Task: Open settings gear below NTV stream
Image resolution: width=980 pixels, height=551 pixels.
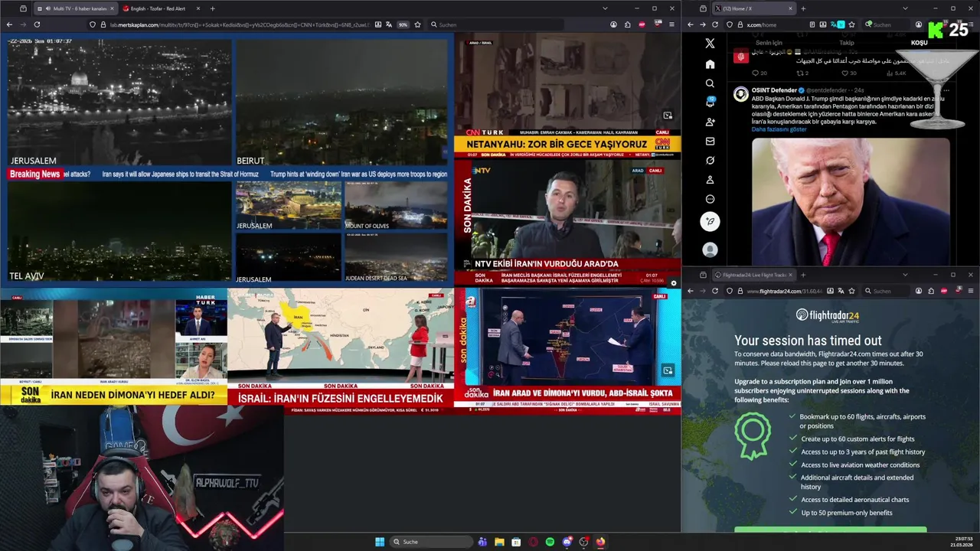Action: pyautogui.click(x=673, y=283)
